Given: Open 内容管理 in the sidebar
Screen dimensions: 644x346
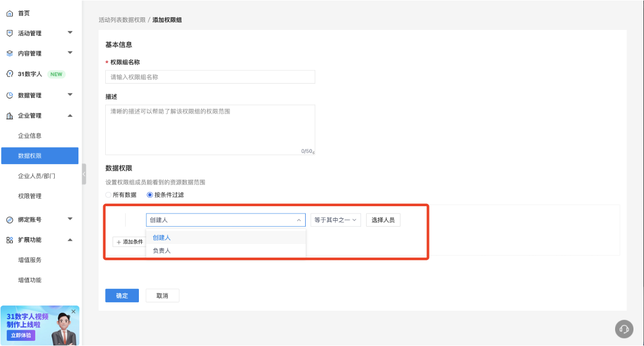Looking at the screenshot, I should 29,54.
